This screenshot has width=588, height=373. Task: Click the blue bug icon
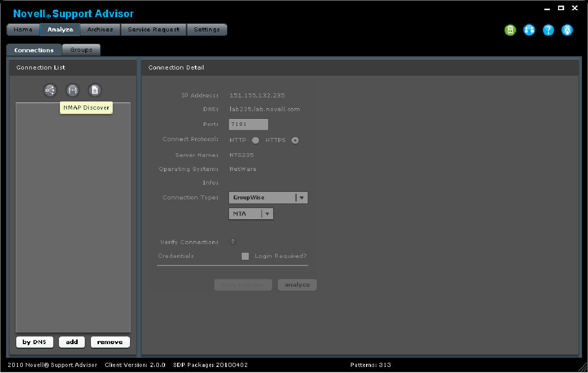pos(567,30)
